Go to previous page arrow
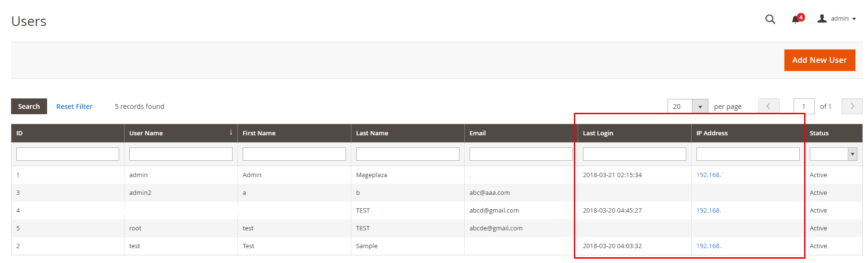Screen dimensions: 868x263 point(769,106)
